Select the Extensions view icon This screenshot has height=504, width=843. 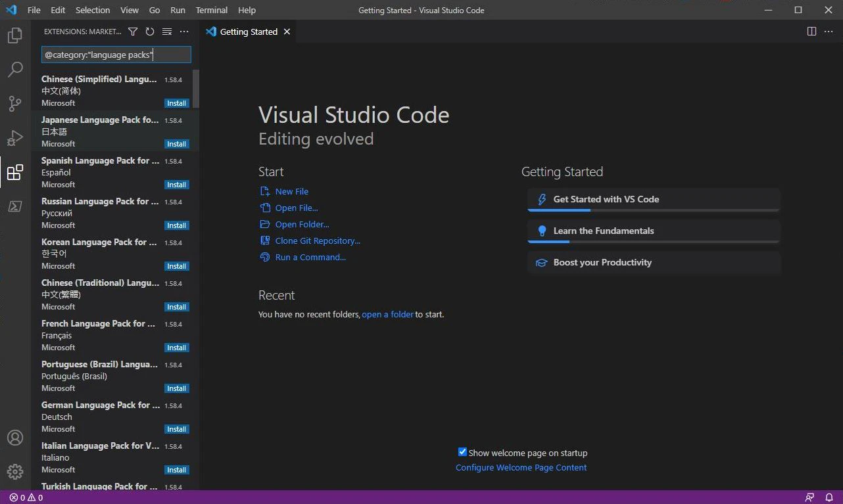tap(14, 172)
